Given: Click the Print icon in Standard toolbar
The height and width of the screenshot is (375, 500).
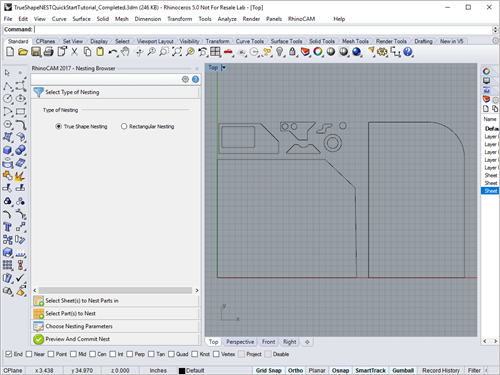Looking at the screenshot, I should point(48,52).
